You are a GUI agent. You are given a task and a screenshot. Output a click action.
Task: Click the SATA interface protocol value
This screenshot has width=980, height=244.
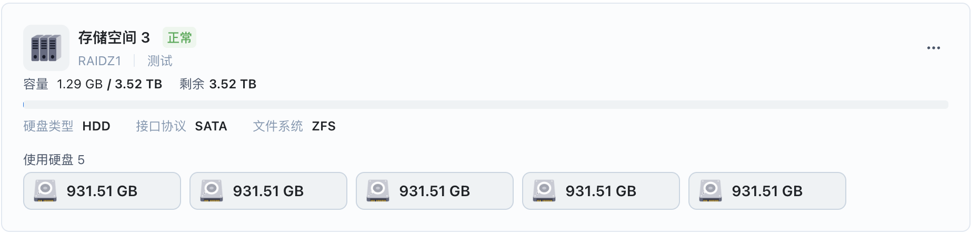[211, 126]
